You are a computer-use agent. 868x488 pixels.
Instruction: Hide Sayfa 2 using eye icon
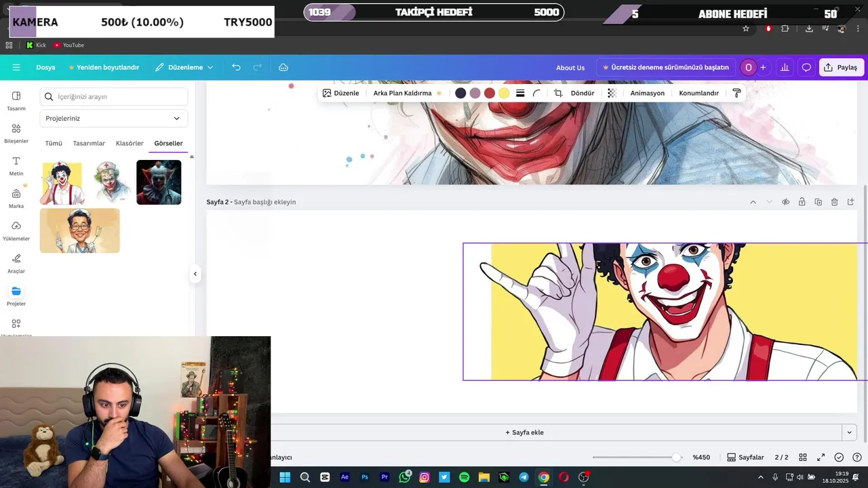pos(785,202)
